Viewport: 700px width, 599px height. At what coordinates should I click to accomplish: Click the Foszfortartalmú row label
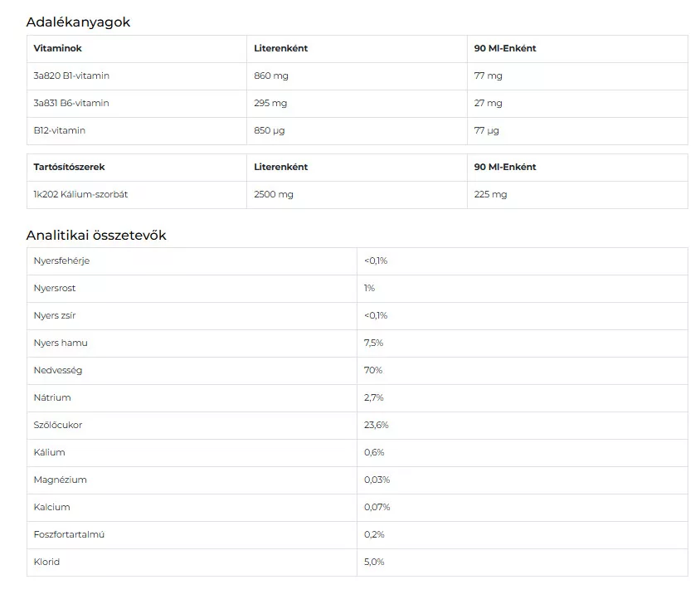tap(69, 534)
